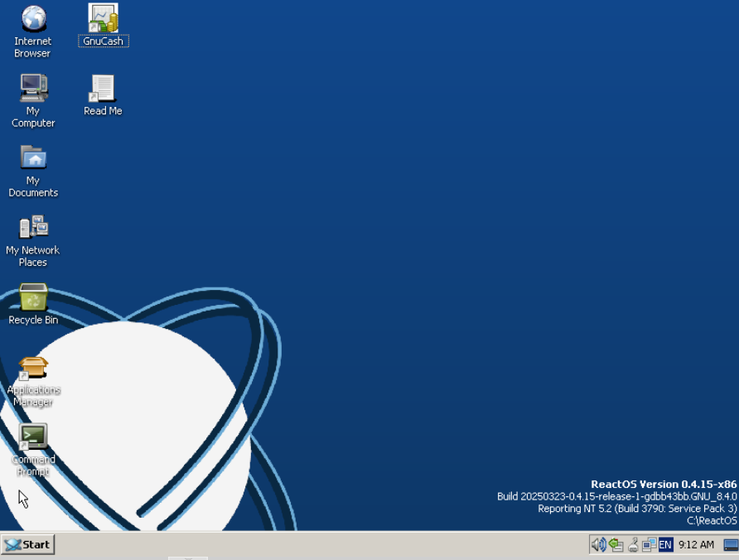The width and height of the screenshot is (739, 560).
Task: Click the Safely Remove Hardware tray icon
Action: coord(616,544)
